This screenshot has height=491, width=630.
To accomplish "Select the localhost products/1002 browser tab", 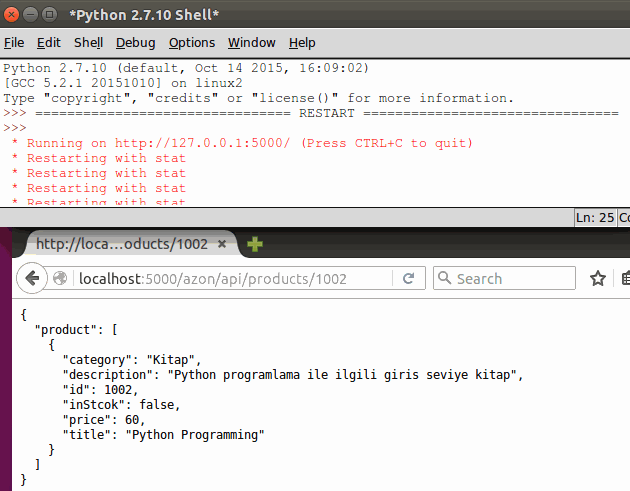I will click(x=122, y=244).
